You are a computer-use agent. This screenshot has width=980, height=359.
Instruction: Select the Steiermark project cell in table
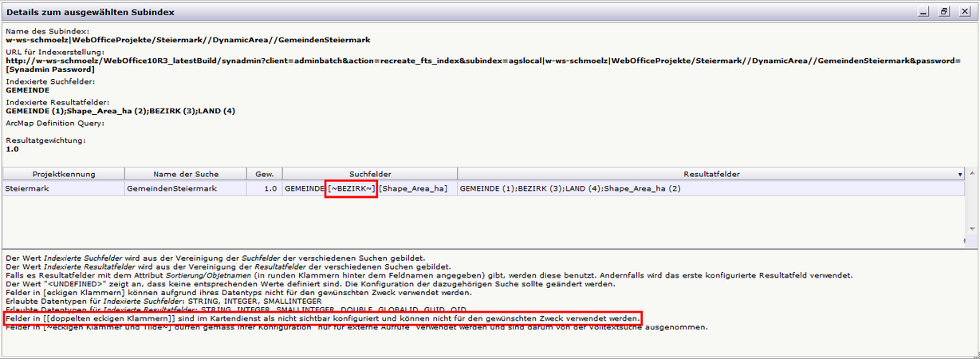pyautogui.click(x=64, y=188)
